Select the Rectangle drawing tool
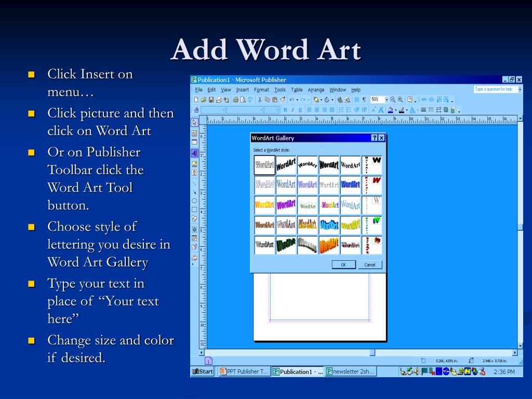This screenshot has height=399, width=532. coord(194,210)
